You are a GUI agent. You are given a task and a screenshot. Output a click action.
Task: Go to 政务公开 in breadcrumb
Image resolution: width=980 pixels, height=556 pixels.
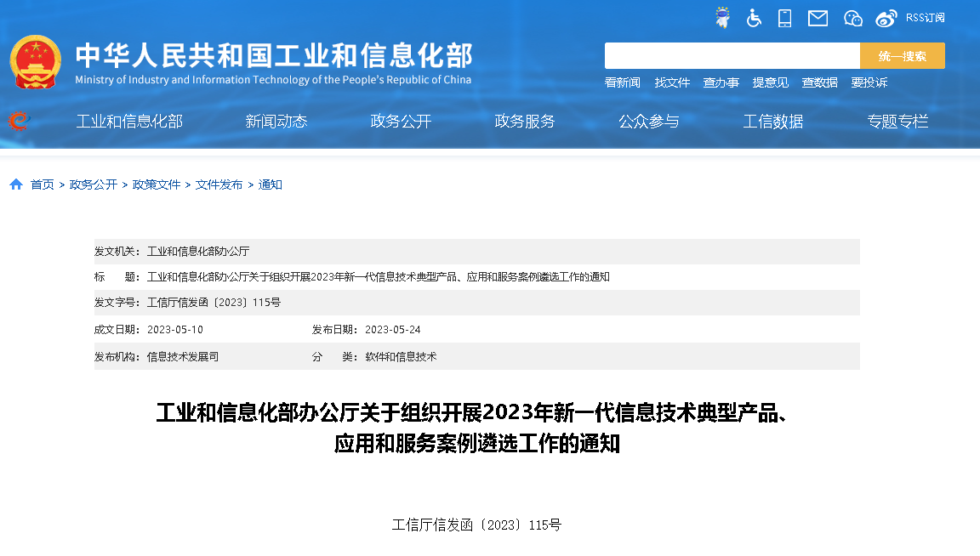pos(93,184)
